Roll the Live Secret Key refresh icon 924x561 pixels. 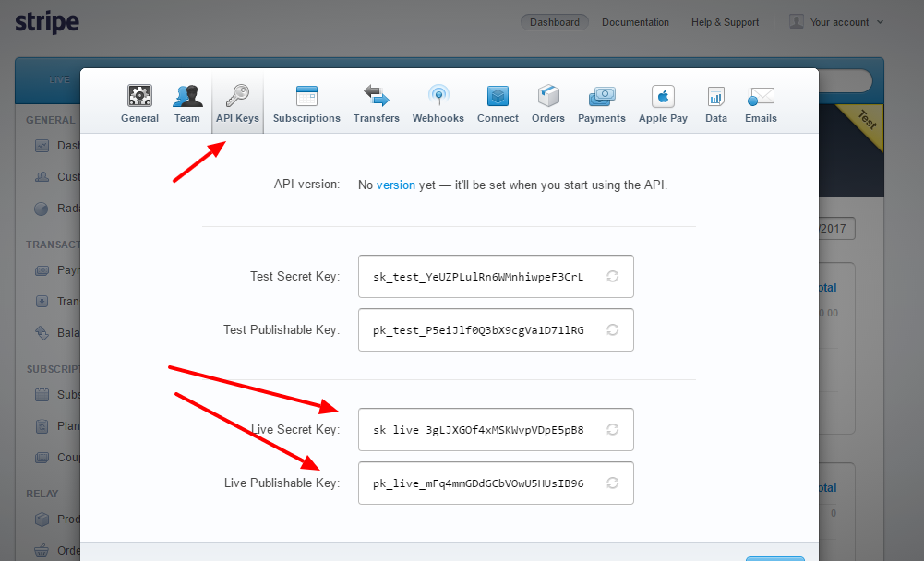[612, 430]
